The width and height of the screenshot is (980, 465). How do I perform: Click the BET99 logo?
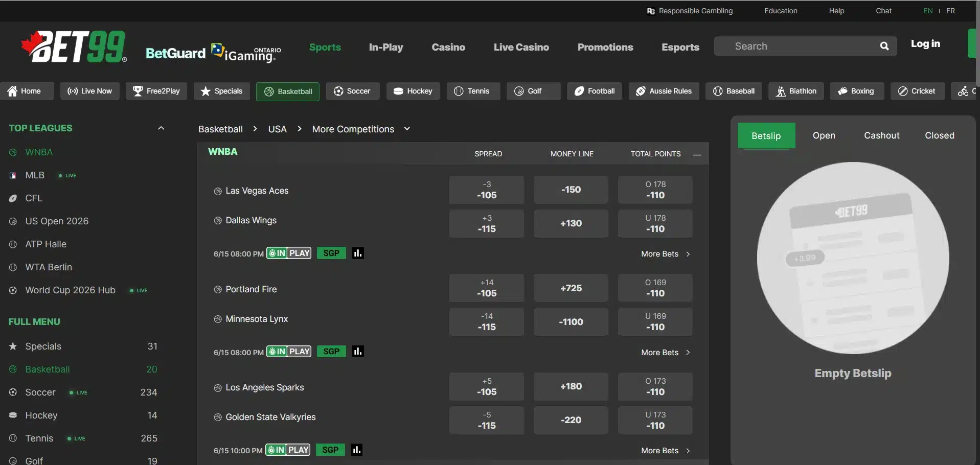click(74, 46)
